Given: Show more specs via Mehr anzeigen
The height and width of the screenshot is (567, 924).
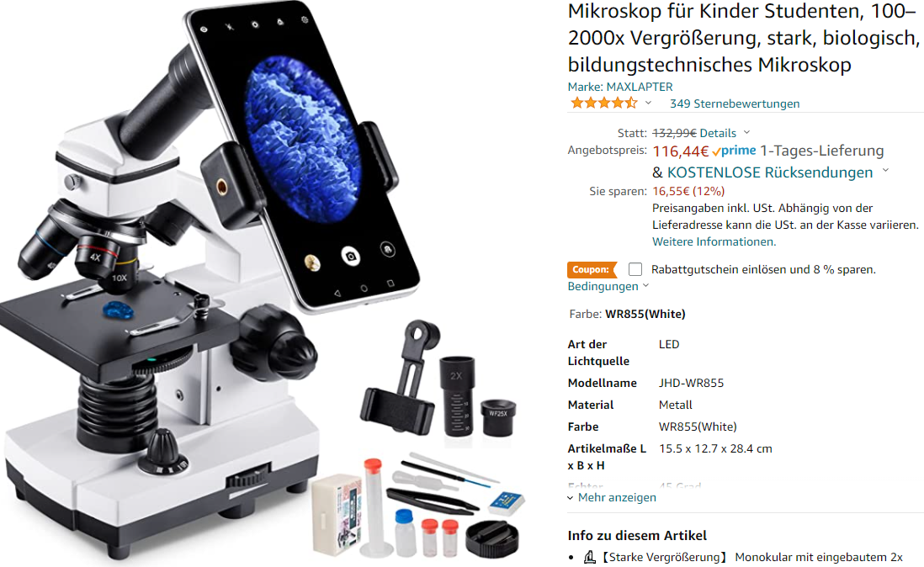Looking at the screenshot, I should (x=612, y=497).
